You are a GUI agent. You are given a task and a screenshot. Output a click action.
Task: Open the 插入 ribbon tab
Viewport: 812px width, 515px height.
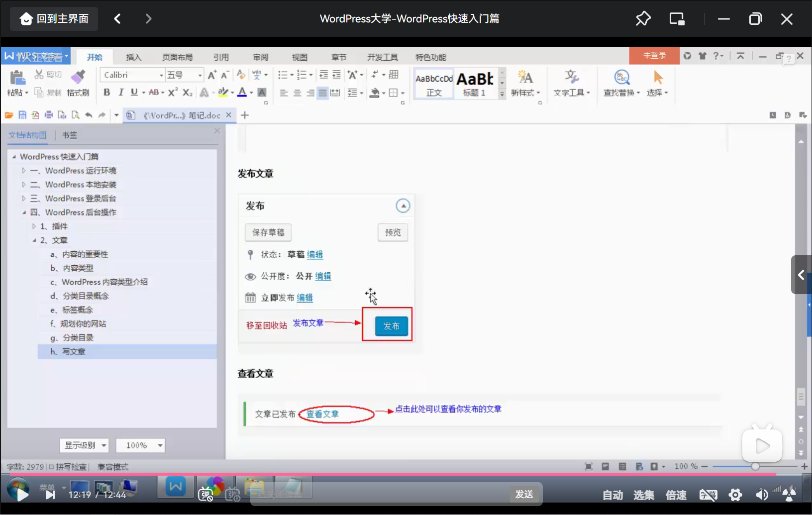(x=133, y=57)
